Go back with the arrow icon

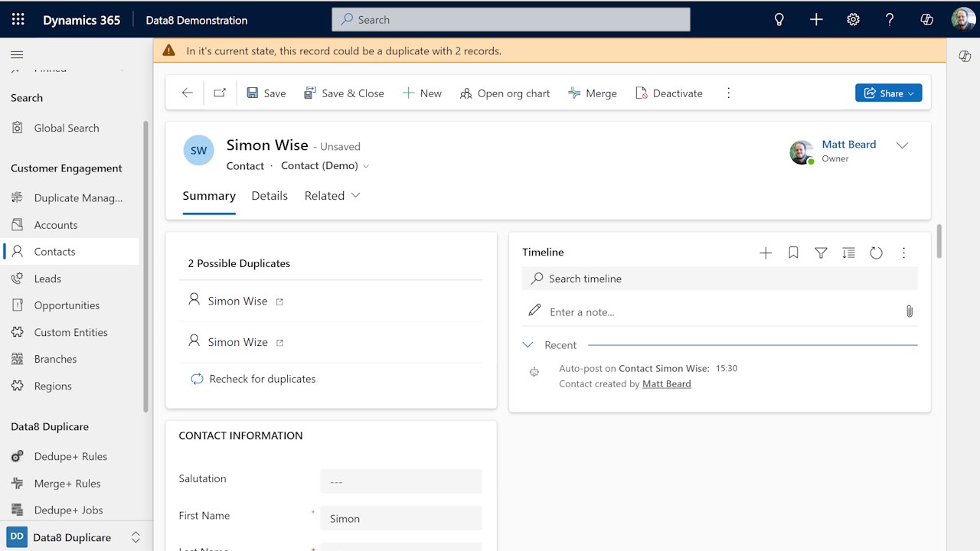coord(188,93)
